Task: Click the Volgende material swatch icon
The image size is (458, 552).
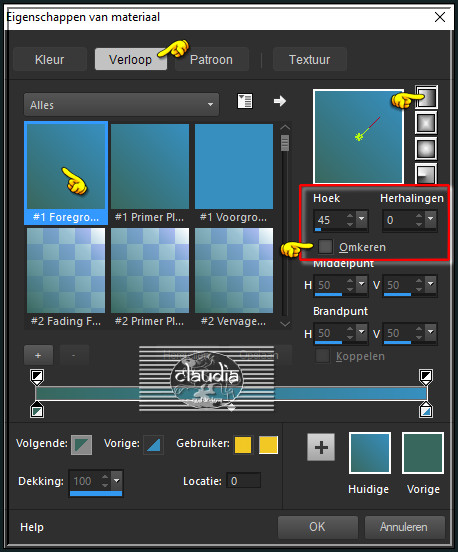Action: tap(82, 445)
